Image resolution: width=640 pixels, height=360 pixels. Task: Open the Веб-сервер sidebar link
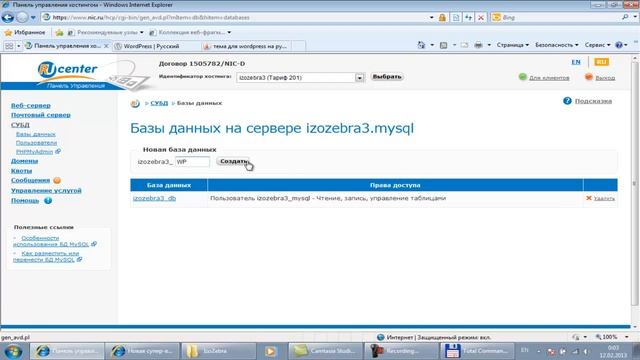click(x=31, y=105)
